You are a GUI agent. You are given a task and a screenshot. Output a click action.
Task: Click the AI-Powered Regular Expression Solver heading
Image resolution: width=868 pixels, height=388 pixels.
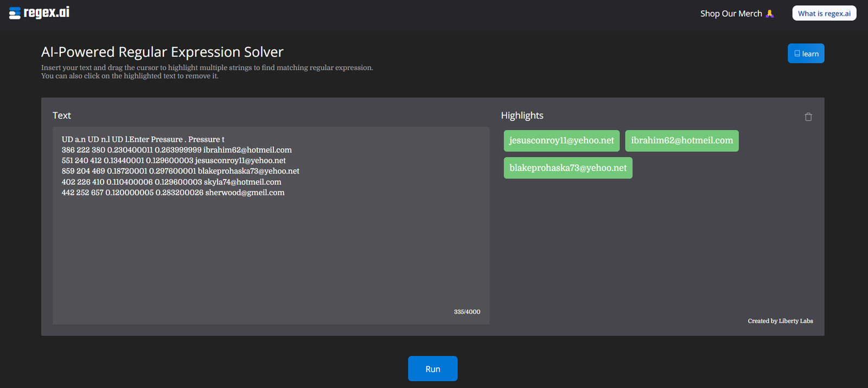click(162, 52)
